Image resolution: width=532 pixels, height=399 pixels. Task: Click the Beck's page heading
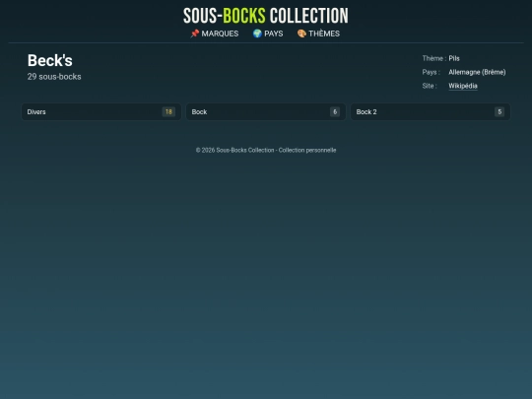[x=50, y=61]
